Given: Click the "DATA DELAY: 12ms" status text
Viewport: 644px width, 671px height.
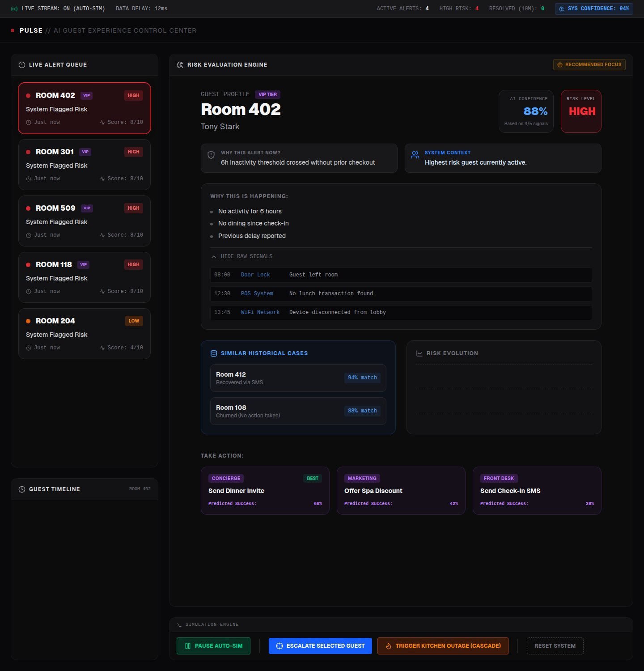Looking at the screenshot, I should click(x=142, y=8).
